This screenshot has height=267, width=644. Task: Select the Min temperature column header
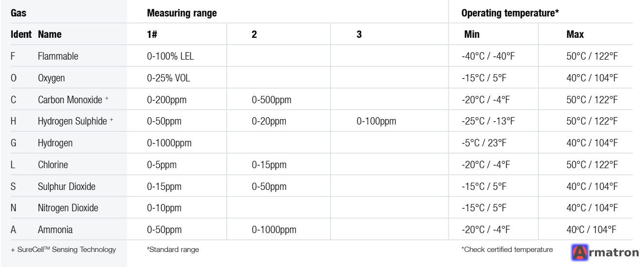click(x=472, y=35)
